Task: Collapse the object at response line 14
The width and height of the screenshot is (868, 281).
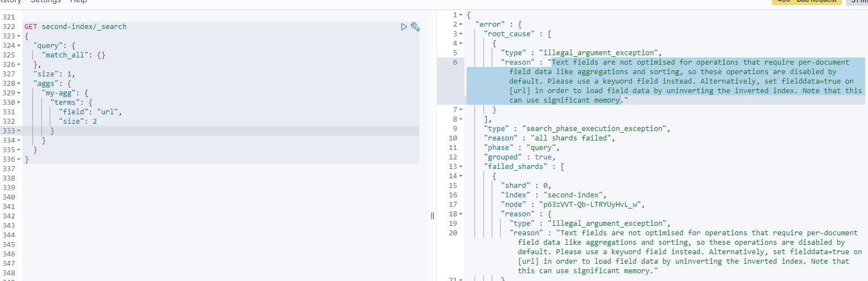Action: [x=461, y=176]
